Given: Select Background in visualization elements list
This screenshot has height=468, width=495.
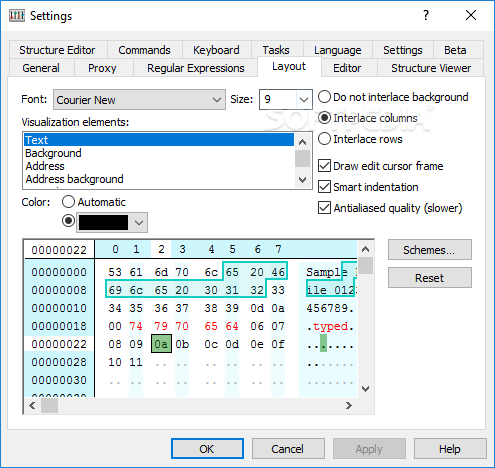Looking at the screenshot, I should point(159,153).
